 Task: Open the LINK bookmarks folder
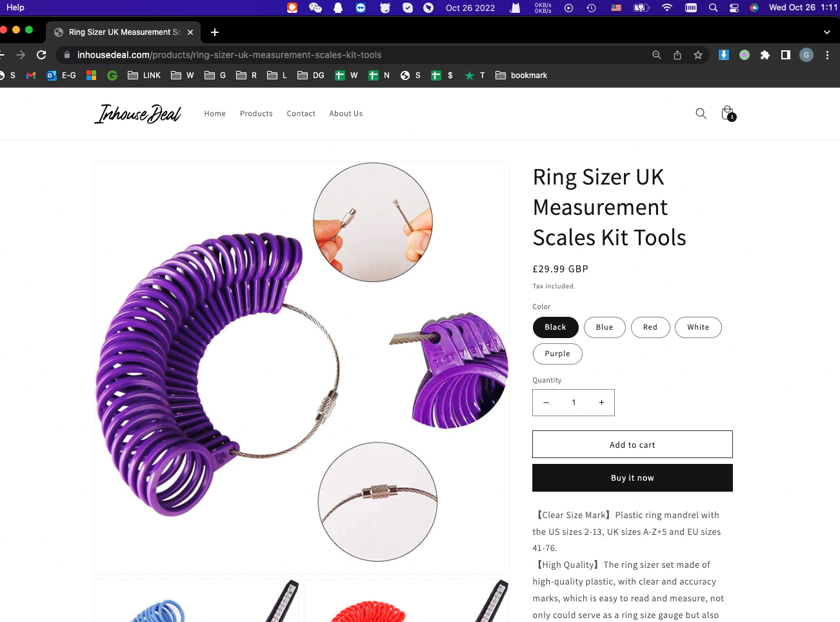pyautogui.click(x=145, y=75)
